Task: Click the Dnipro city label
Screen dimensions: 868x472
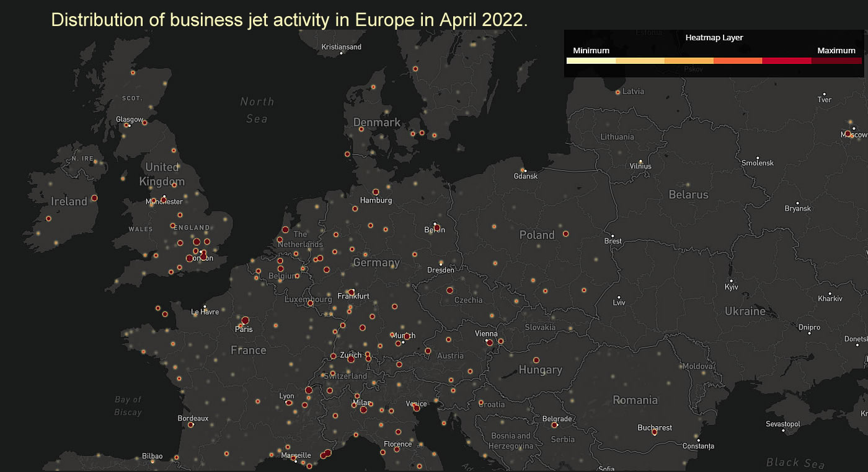Action: point(809,328)
